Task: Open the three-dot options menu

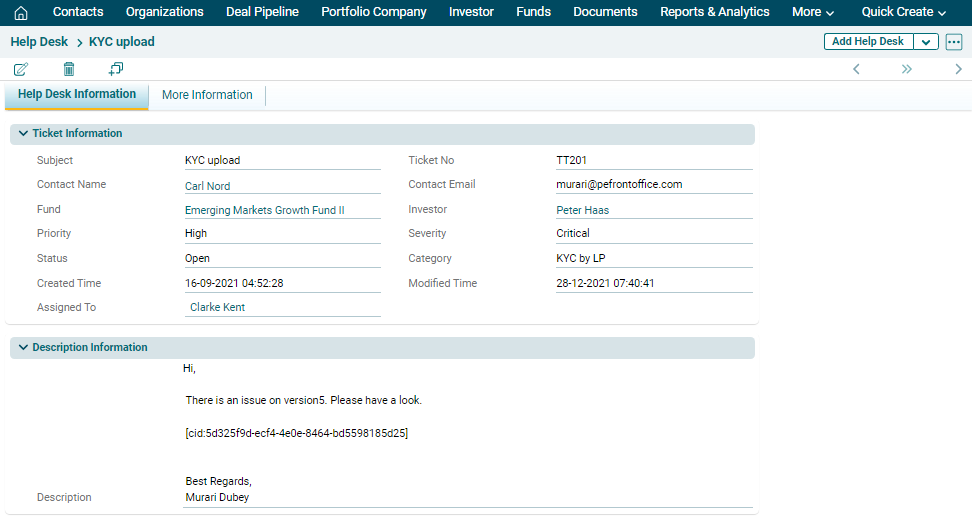Action: (x=953, y=42)
